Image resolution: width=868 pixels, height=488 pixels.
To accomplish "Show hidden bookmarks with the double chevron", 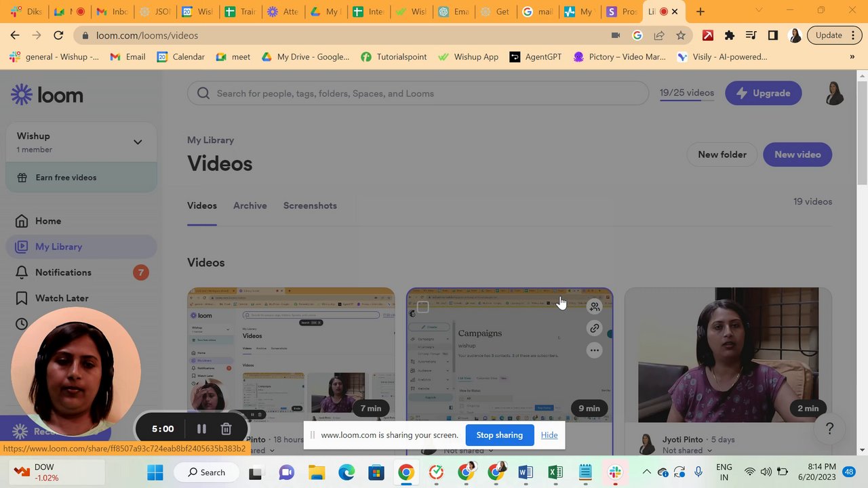I will tap(852, 57).
